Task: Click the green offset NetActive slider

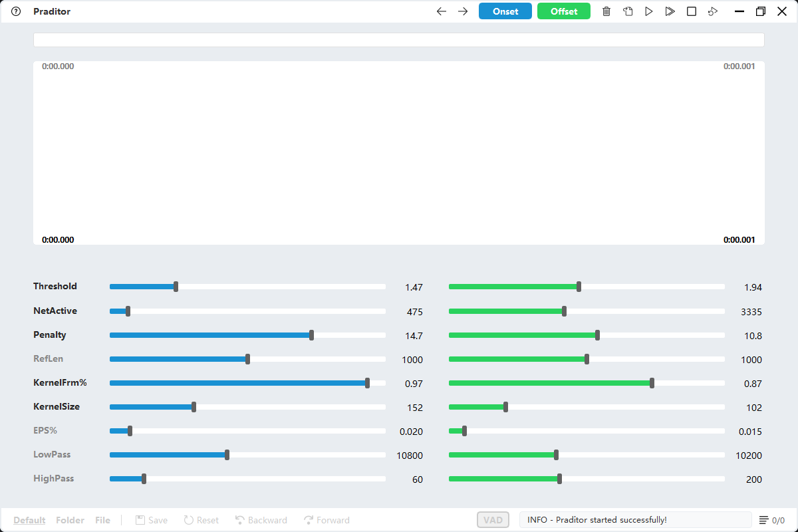Action: click(x=587, y=311)
